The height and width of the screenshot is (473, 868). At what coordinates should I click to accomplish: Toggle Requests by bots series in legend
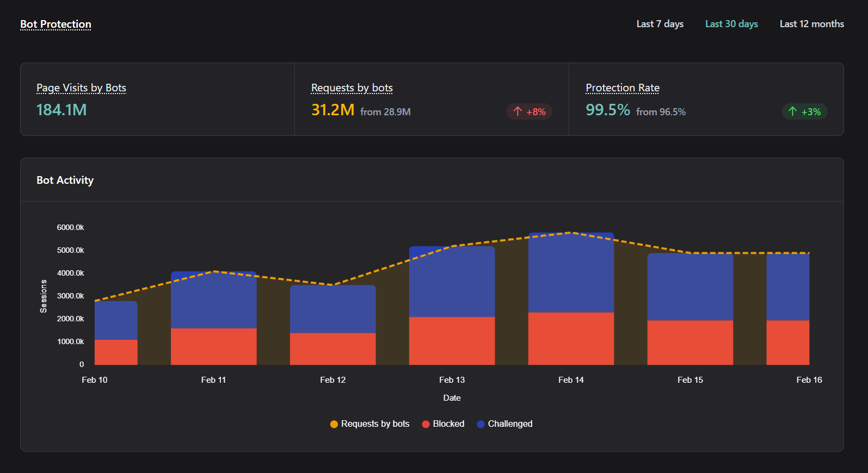pos(375,424)
